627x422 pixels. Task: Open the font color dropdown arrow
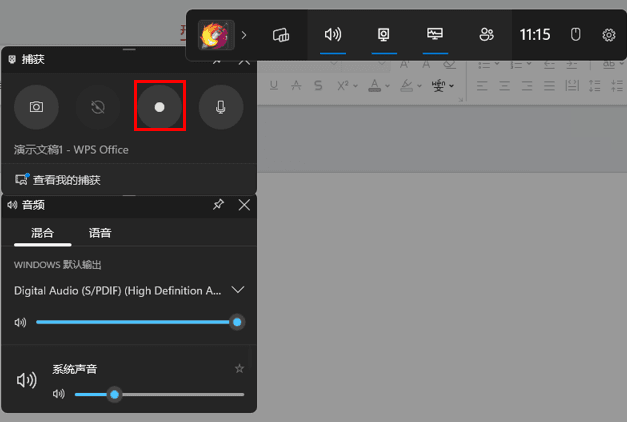(x=387, y=86)
